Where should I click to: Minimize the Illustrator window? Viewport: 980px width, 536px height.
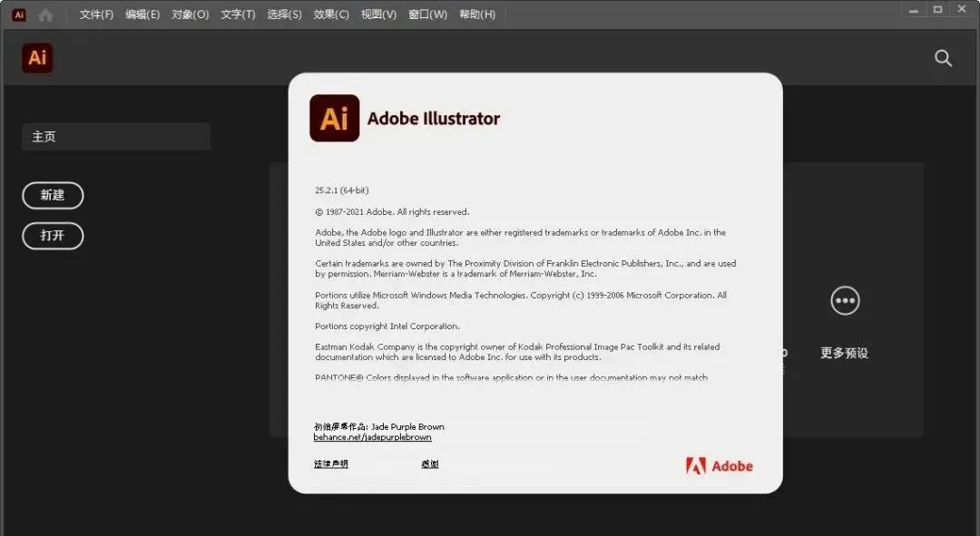914,10
